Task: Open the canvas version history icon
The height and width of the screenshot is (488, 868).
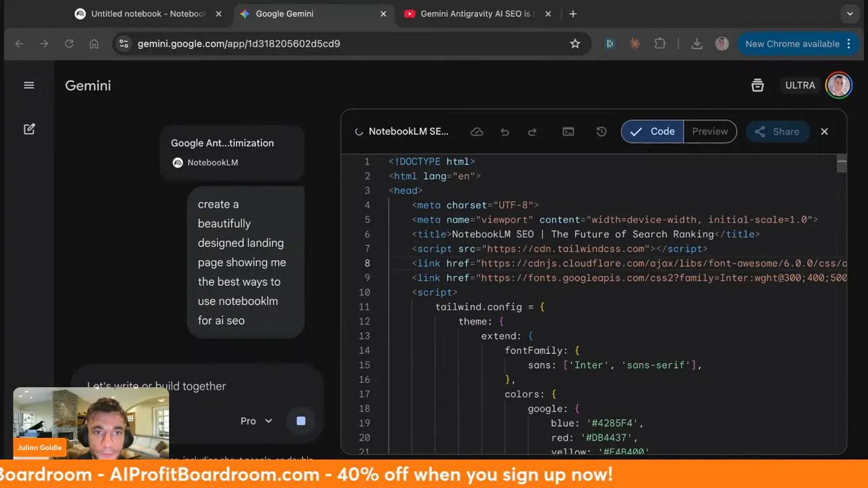Action: [601, 131]
